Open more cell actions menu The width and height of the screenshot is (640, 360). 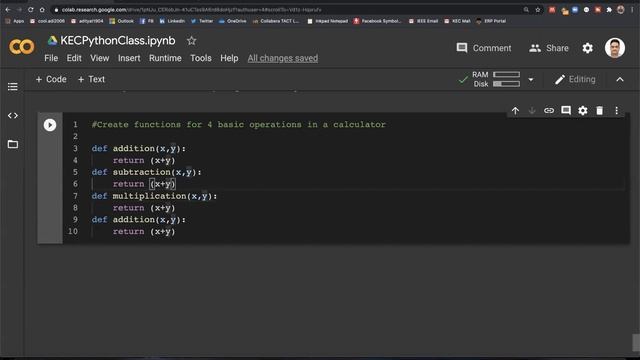click(x=616, y=111)
